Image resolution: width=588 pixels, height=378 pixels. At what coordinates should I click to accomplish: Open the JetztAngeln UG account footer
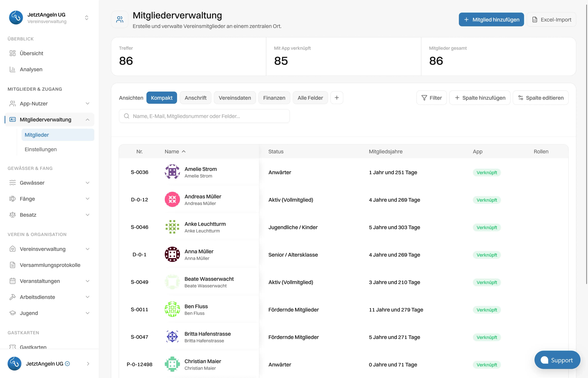click(49, 363)
